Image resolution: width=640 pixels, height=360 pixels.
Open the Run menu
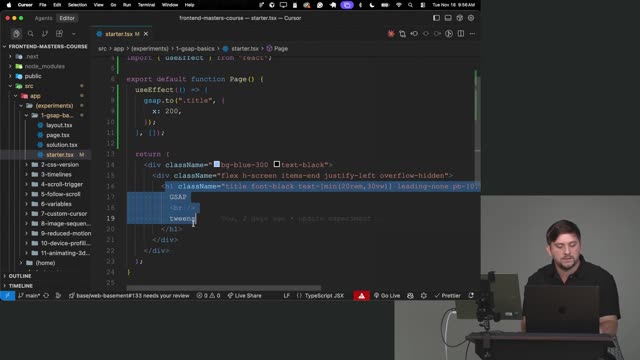pos(127,5)
